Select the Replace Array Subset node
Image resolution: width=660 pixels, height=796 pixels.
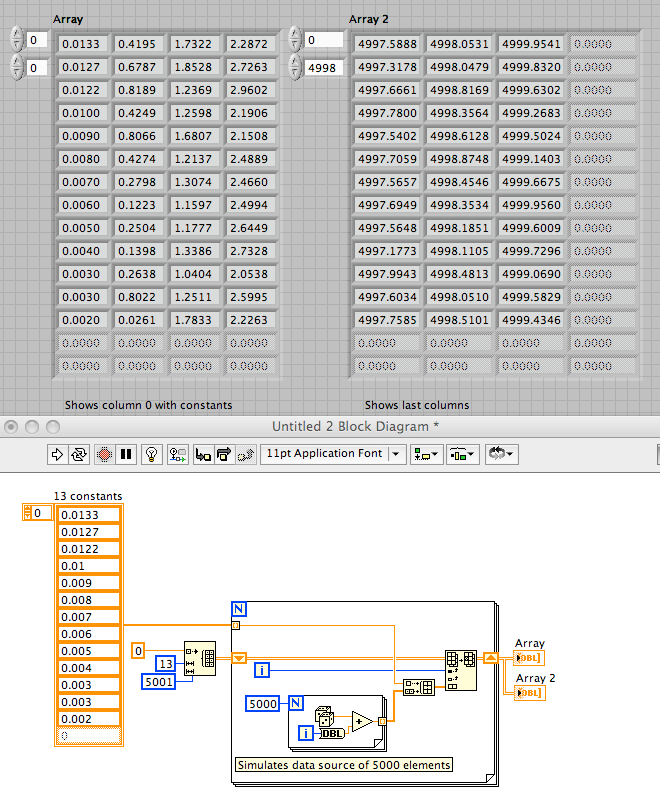point(461,671)
